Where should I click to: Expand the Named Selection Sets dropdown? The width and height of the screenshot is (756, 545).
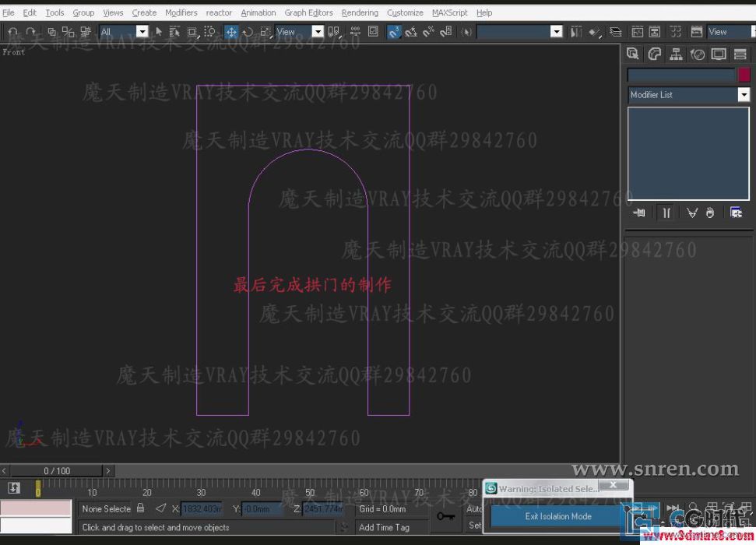click(557, 32)
